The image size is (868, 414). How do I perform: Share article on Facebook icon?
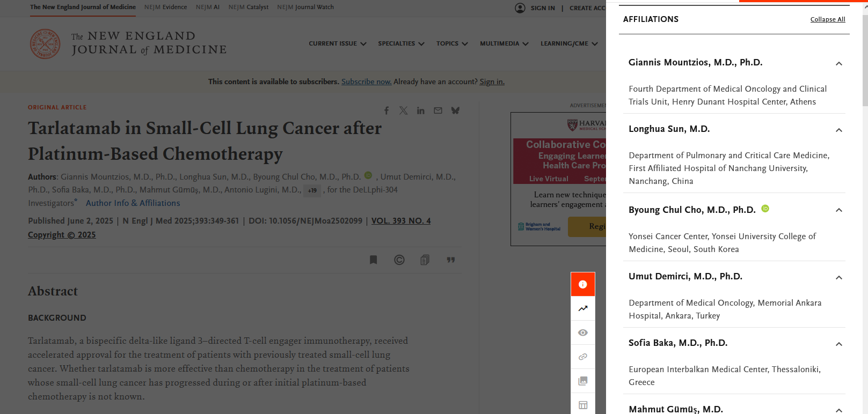click(x=386, y=110)
